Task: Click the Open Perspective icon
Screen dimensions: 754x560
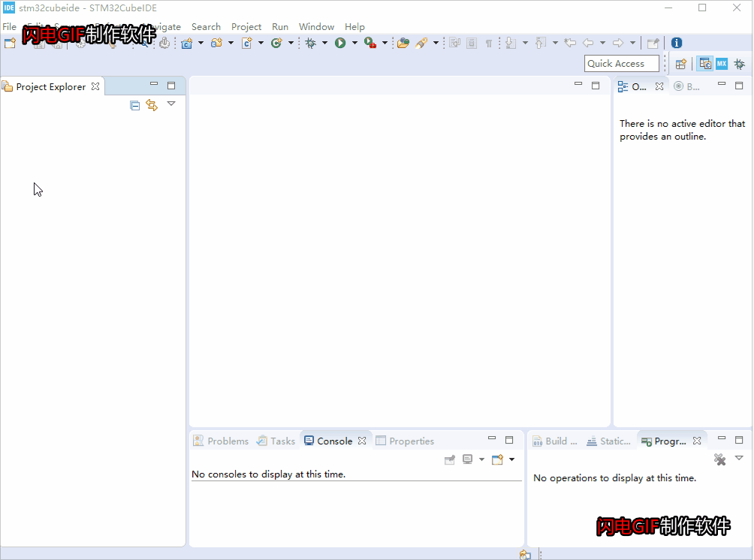Action: [x=681, y=64]
